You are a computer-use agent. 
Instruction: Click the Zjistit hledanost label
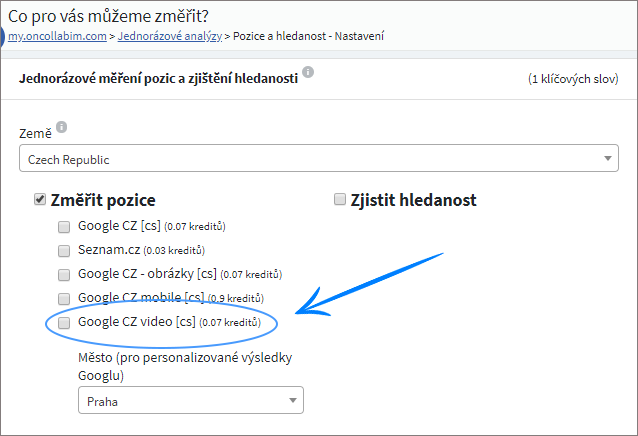(413, 200)
